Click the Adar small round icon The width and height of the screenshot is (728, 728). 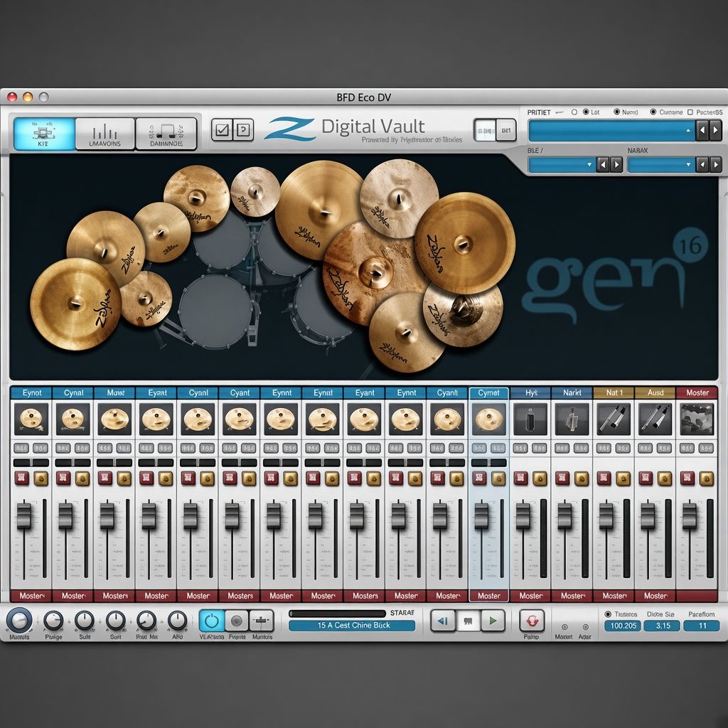pos(586,627)
